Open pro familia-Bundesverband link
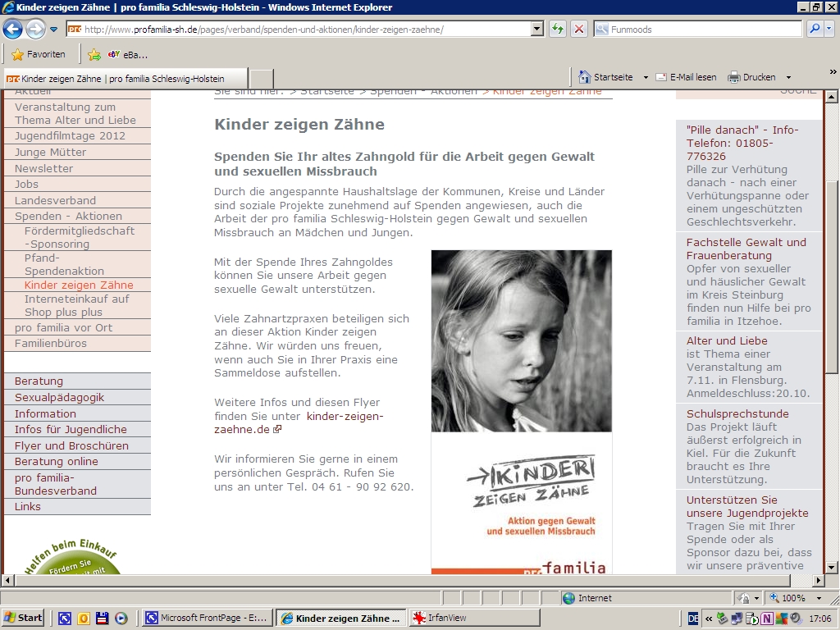 pyautogui.click(x=56, y=484)
